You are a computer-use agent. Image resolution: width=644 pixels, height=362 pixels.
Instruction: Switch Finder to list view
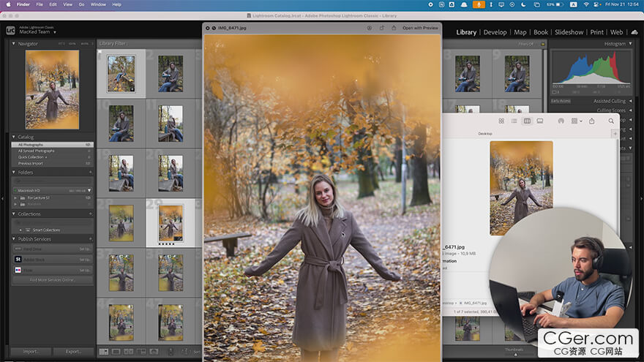tap(514, 121)
